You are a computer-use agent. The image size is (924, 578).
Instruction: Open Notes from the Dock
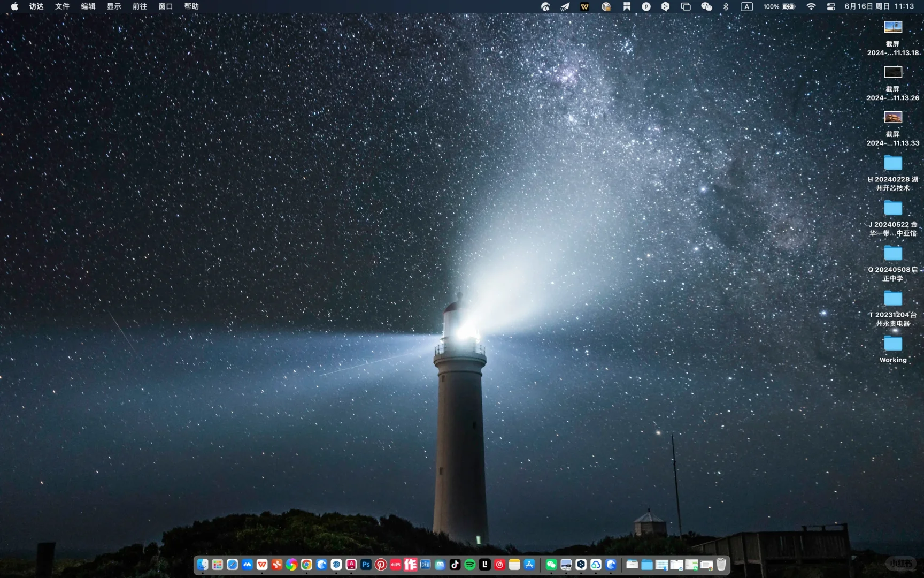click(x=514, y=564)
